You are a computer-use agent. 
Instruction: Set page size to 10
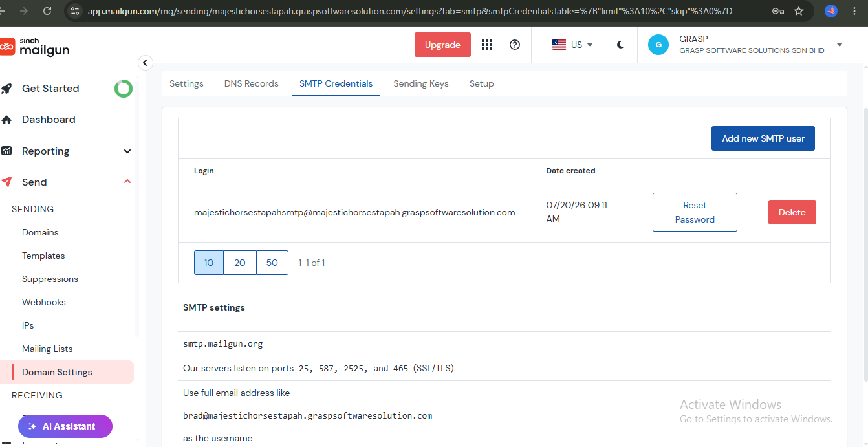click(x=209, y=263)
